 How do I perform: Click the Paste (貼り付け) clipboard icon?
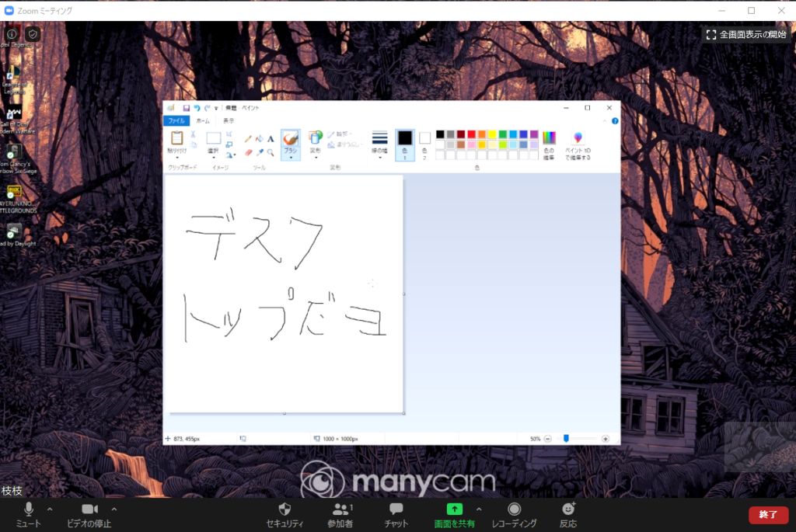coord(176,138)
